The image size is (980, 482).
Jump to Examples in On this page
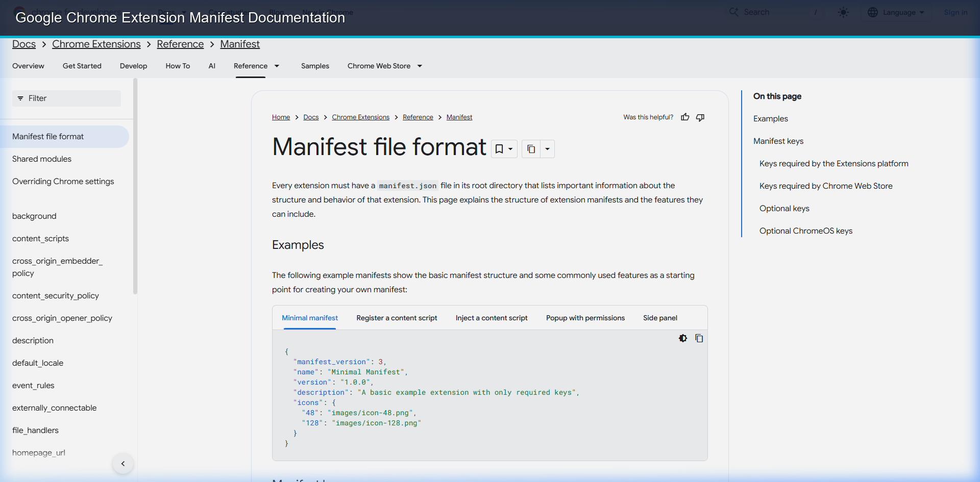[771, 119]
